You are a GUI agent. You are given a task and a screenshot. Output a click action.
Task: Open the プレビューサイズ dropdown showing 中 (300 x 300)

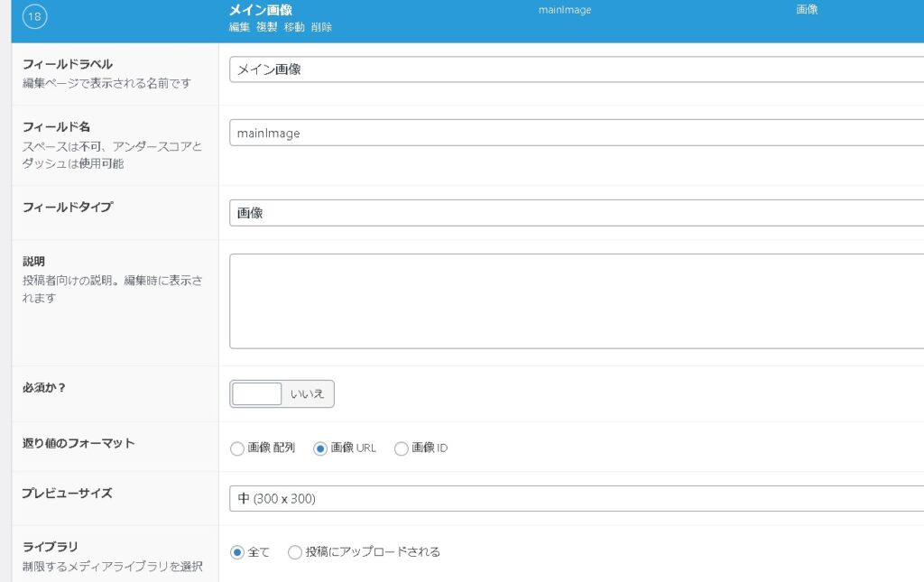[576, 499]
